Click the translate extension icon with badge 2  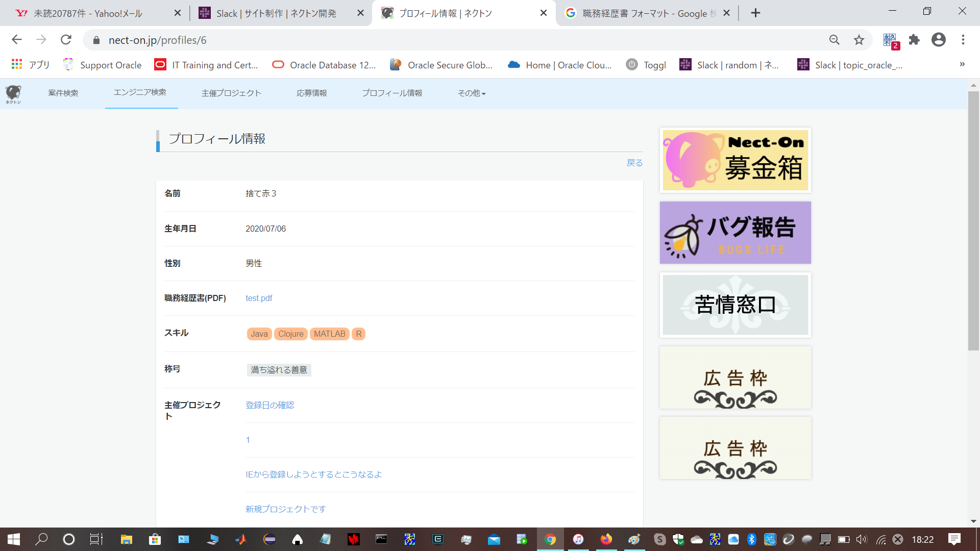coord(891,41)
